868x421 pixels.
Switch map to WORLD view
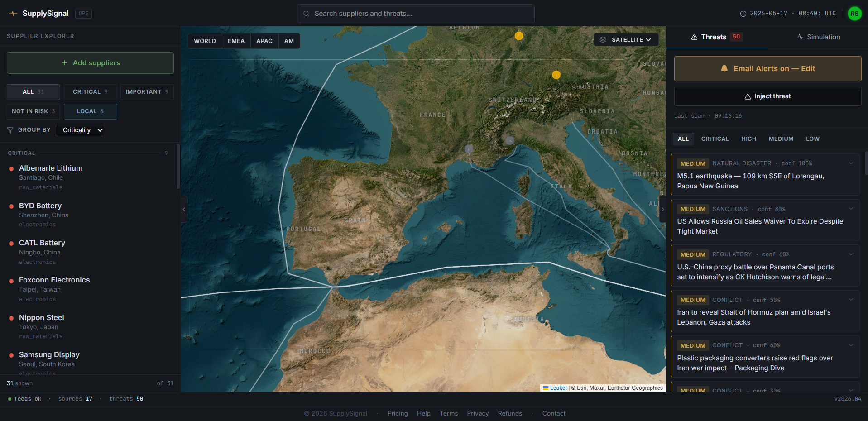tap(205, 41)
